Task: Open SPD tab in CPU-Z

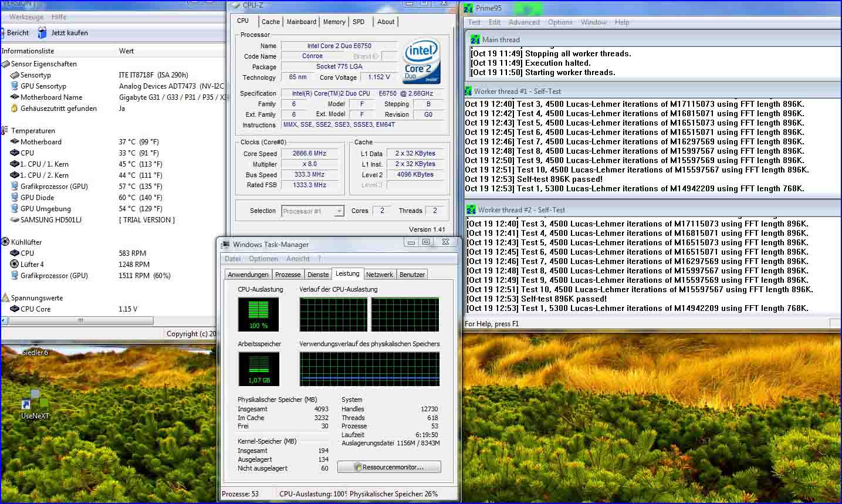Action: click(x=359, y=22)
